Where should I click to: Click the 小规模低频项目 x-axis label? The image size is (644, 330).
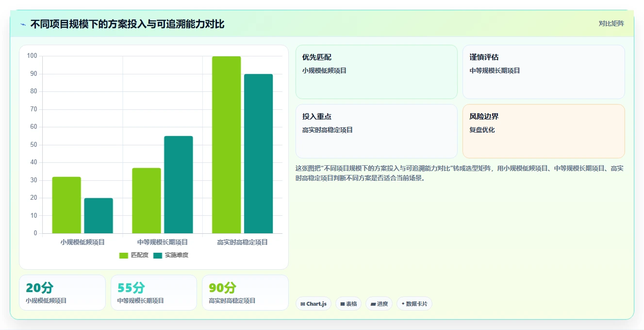(x=83, y=242)
